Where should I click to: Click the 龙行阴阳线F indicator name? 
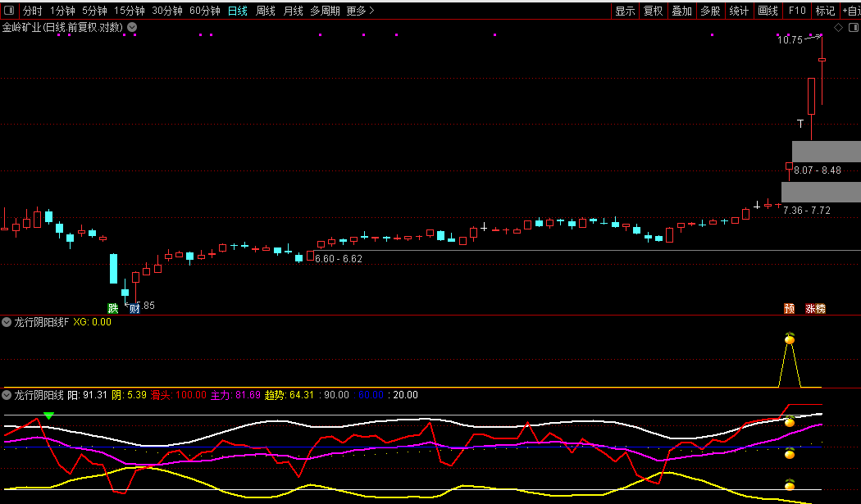click(x=42, y=322)
